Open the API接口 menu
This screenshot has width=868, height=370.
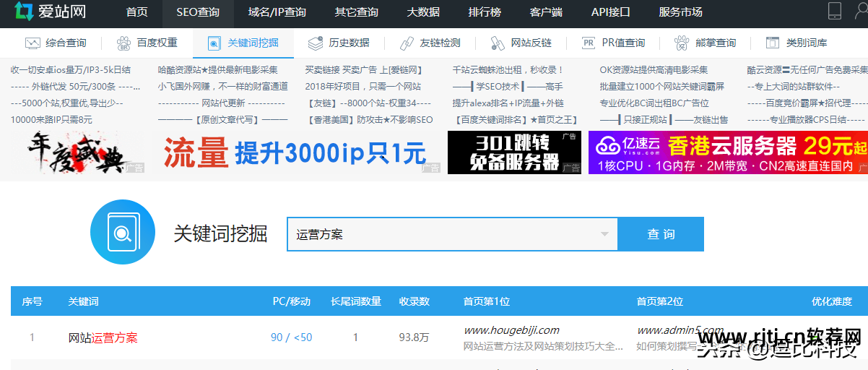tap(611, 12)
